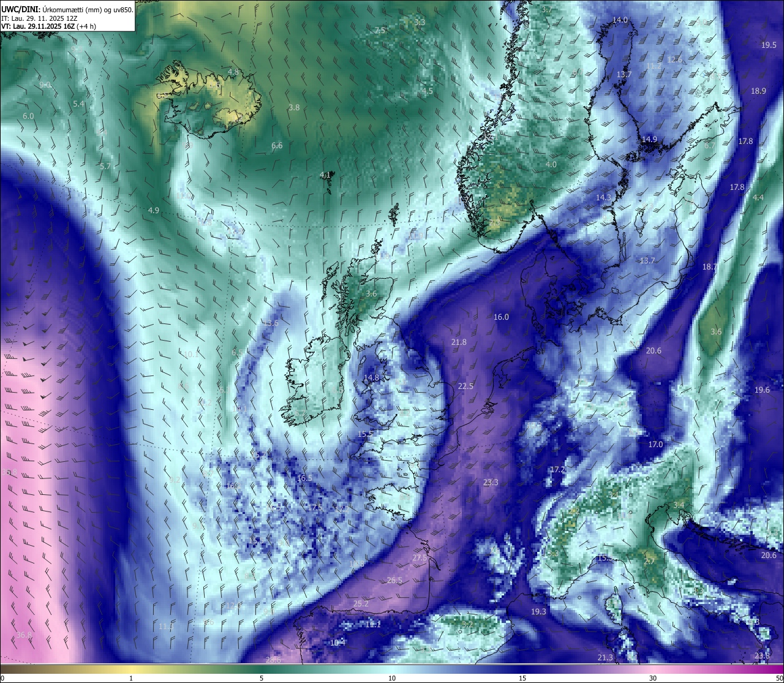Click the 18.9 value label
The width and height of the screenshot is (784, 683).
(758, 91)
